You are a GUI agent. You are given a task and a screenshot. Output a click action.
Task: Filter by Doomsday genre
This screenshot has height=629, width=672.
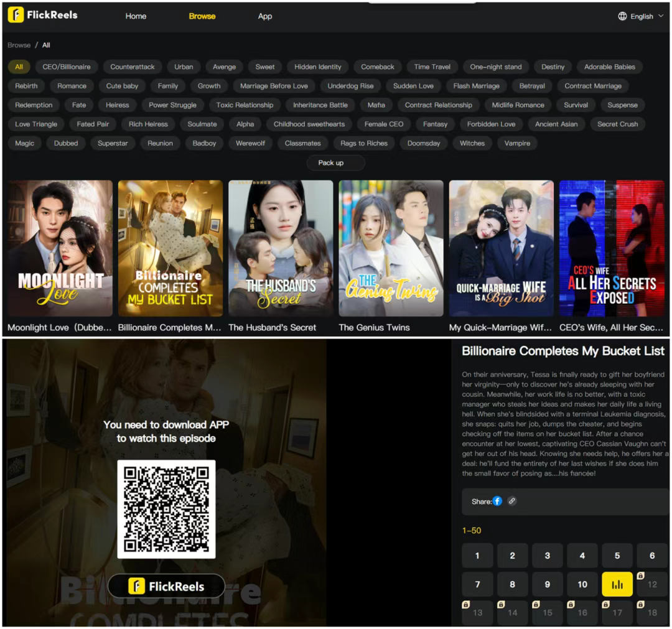point(424,144)
